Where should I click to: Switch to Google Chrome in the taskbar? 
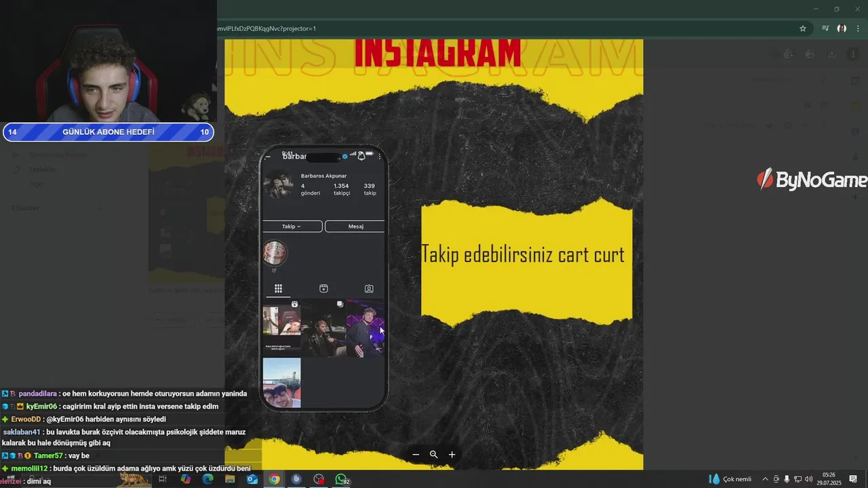point(274,479)
